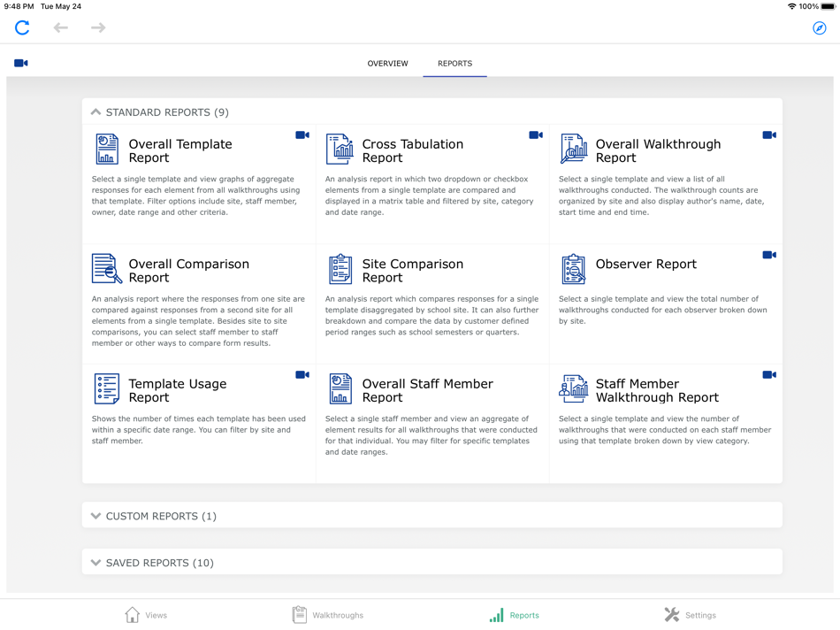The image size is (840, 630).
Task: Tap the Views house icon
Action: [133, 614]
